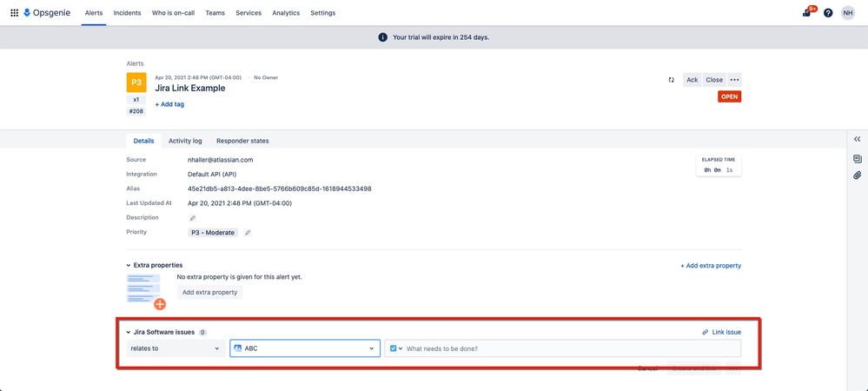Image resolution: width=868 pixels, height=391 pixels.
Task: Open the relates to dropdown
Action: click(176, 348)
